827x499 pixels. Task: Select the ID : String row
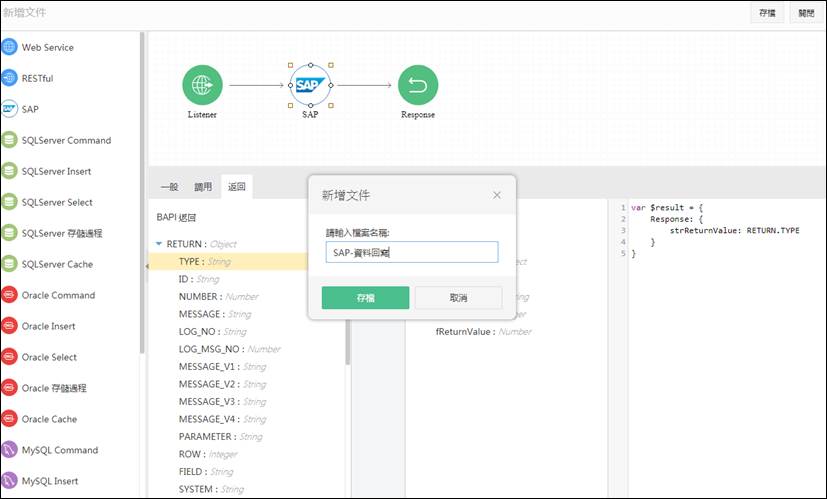198,279
